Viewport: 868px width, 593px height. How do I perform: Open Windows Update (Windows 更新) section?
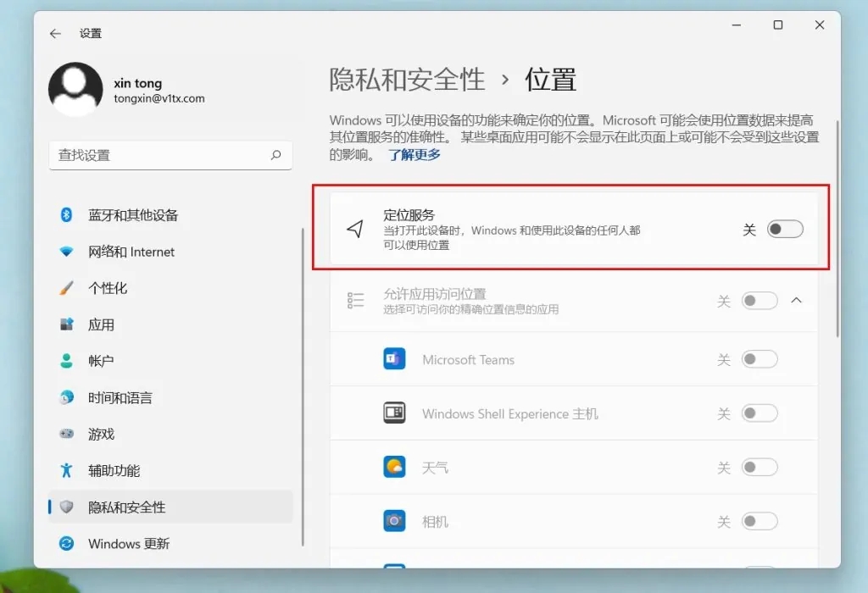click(x=129, y=543)
